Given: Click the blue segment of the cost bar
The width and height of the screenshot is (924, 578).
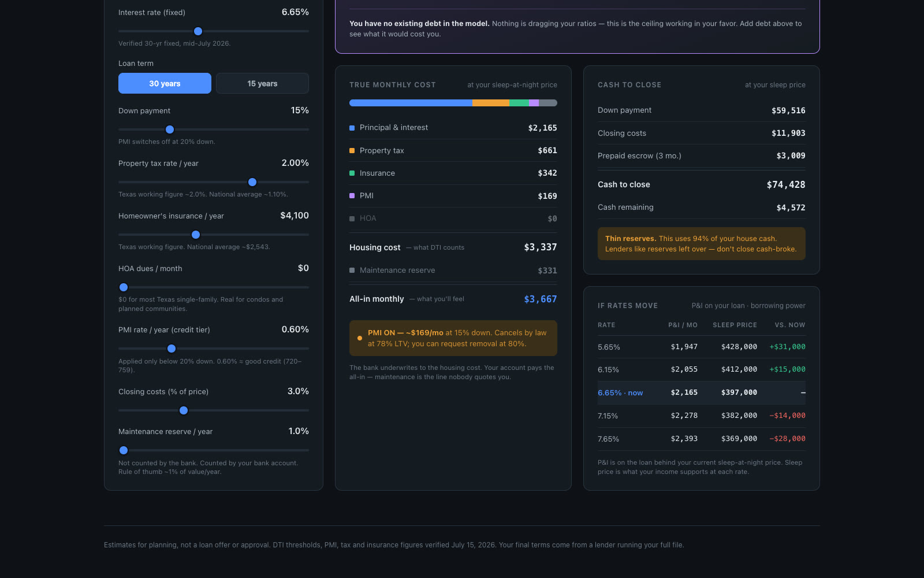Looking at the screenshot, I should [x=411, y=103].
